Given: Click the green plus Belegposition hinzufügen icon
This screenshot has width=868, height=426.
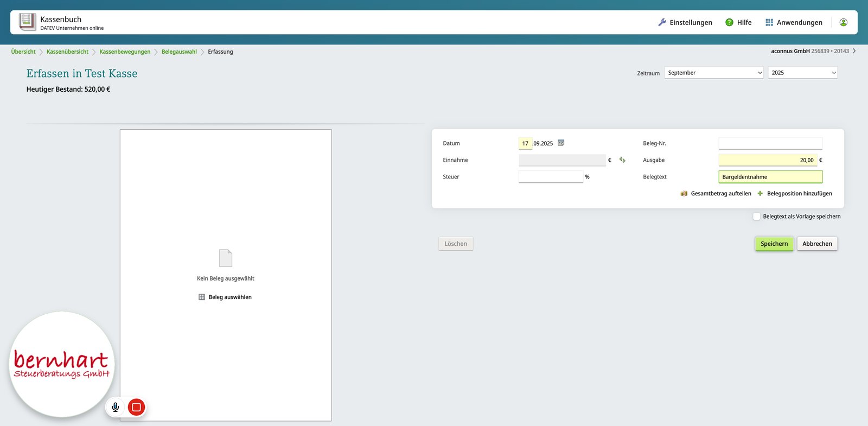Looking at the screenshot, I should [760, 193].
